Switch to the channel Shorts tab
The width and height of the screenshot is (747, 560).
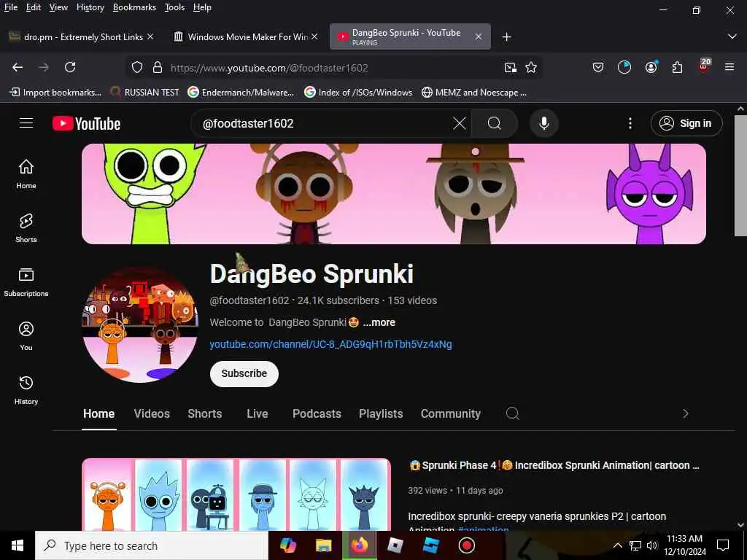click(x=205, y=414)
